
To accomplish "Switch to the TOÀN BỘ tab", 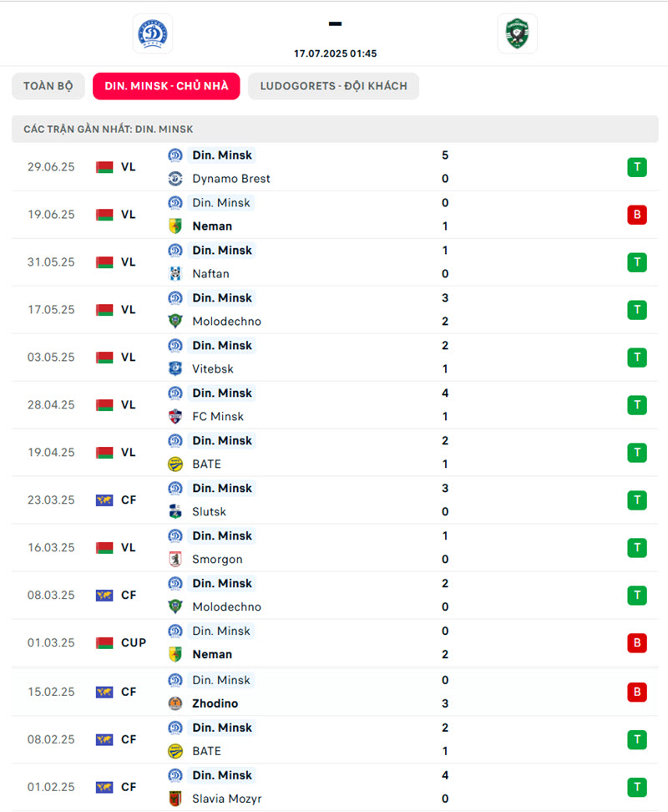I will point(48,86).
